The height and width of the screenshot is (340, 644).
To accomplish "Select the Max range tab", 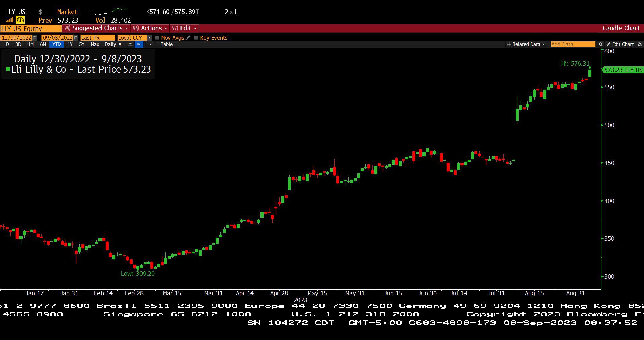I will 95,44.
